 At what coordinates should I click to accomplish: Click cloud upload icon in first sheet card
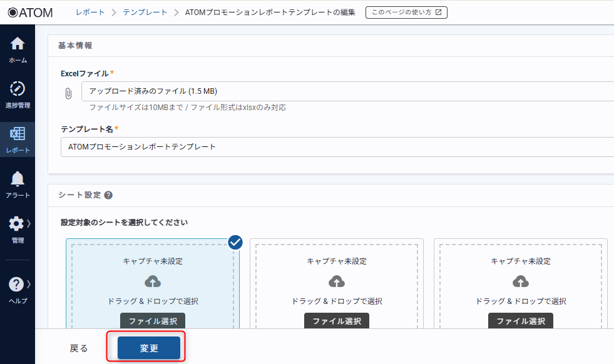tap(153, 281)
